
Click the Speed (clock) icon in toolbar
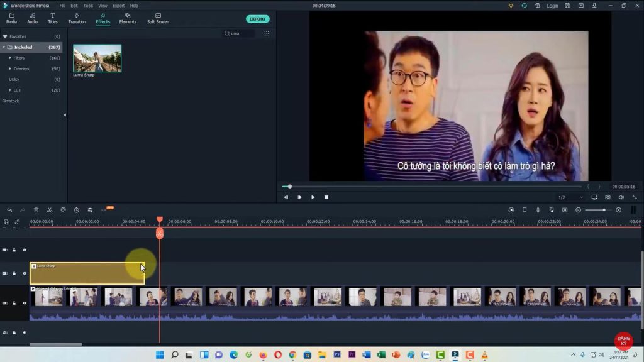point(76,209)
